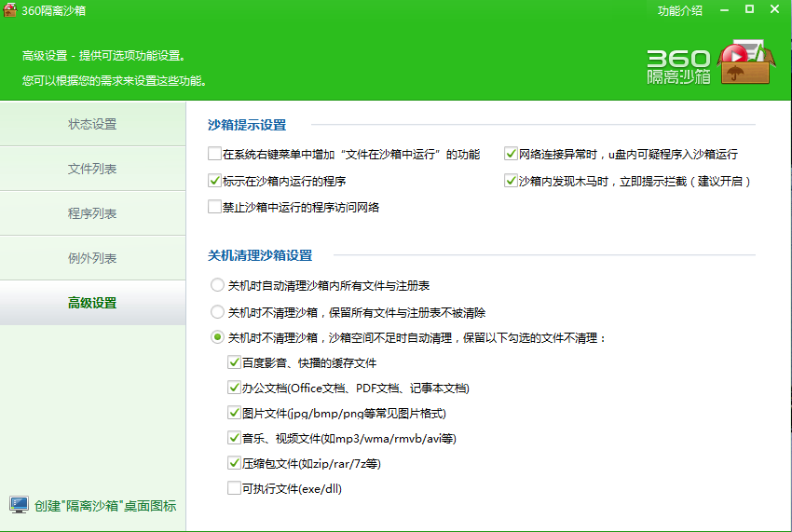Select the 例外列表 tab
The image size is (792, 532).
[92, 258]
